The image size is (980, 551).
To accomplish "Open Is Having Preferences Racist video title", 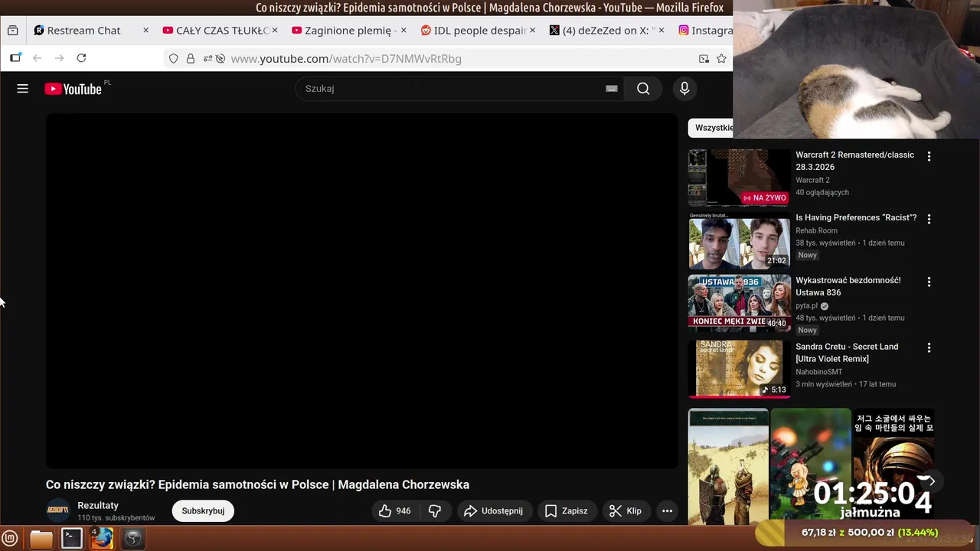I will (856, 218).
